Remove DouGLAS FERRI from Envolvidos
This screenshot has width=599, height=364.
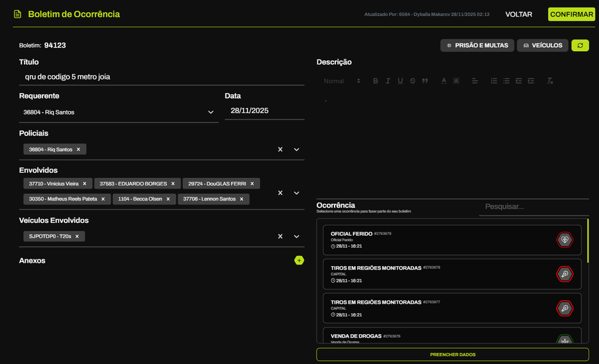[252, 183]
